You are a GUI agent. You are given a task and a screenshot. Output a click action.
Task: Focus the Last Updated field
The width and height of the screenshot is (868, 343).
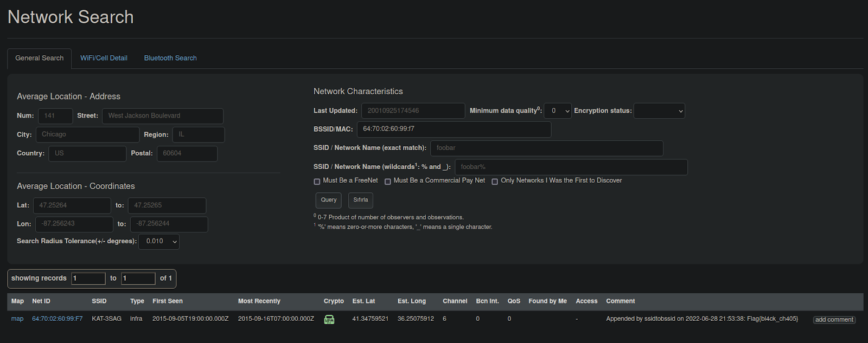coord(413,111)
